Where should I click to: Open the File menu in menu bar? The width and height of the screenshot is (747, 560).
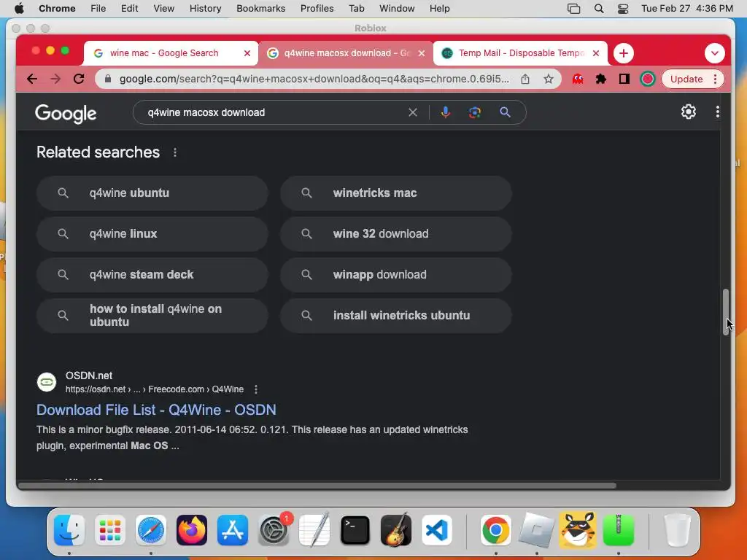[98, 9]
